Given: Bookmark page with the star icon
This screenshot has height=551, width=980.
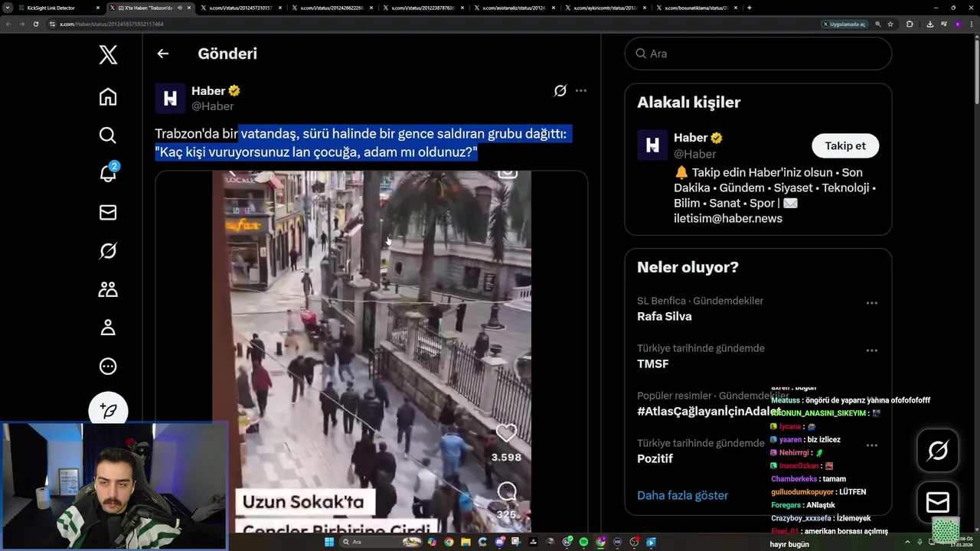Looking at the screenshot, I should click(890, 24).
